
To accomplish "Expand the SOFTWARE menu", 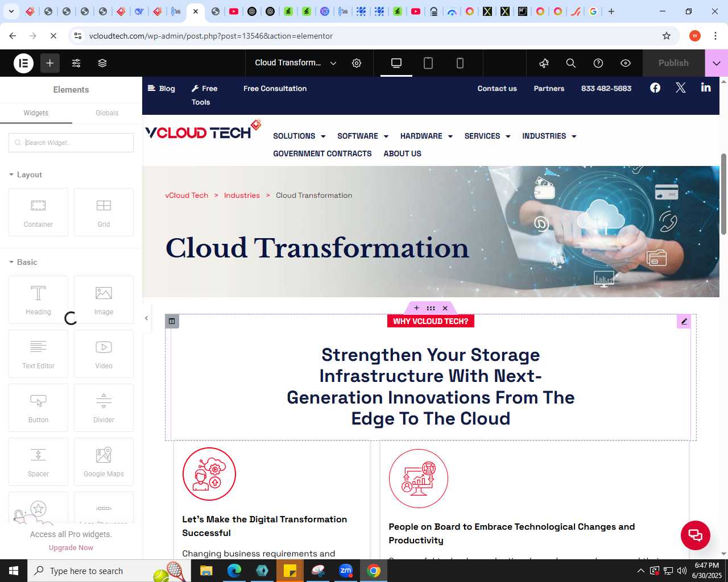I will click(363, 136).
